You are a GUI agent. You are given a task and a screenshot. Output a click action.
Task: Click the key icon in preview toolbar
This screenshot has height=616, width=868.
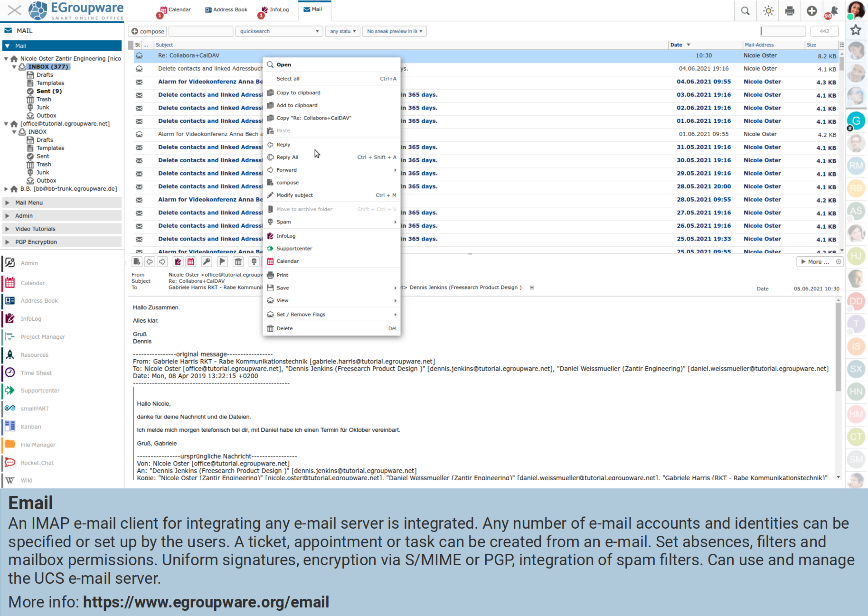pyautogui.click(x=207, y=261)
